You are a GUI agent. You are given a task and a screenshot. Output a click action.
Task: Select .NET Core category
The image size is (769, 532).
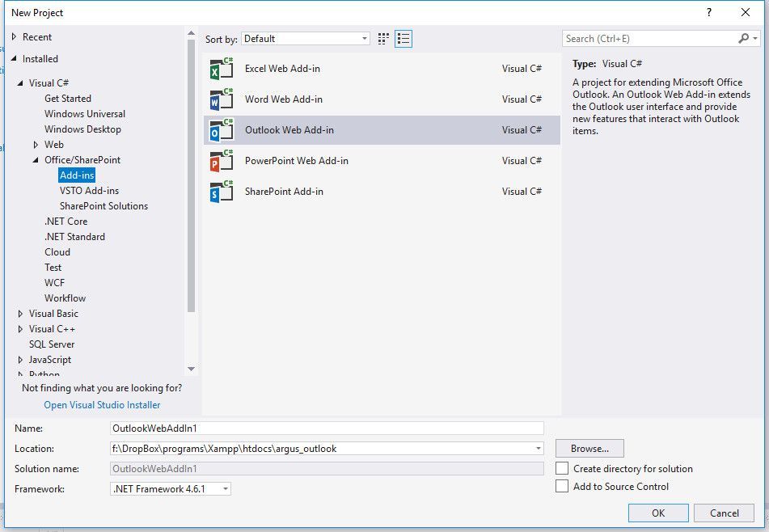pyautogui.click(x=65, y=222)
